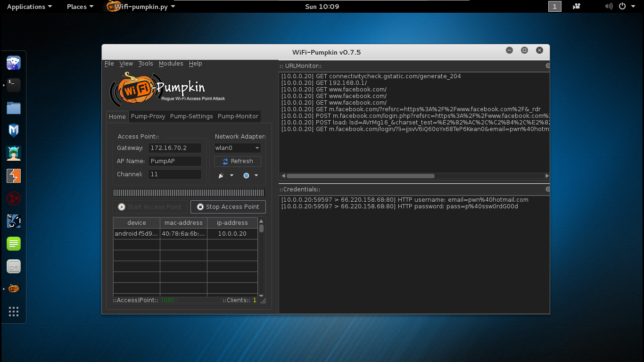Image resolution: width=644 pixels, height=362 pixels.
Task: Click the WiFi-Pumpkin icon in the dock
Action: click(x=14, y=288)
